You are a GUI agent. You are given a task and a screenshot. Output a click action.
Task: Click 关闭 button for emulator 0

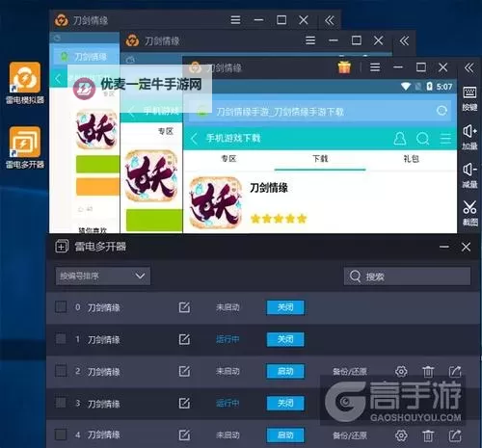285,307
